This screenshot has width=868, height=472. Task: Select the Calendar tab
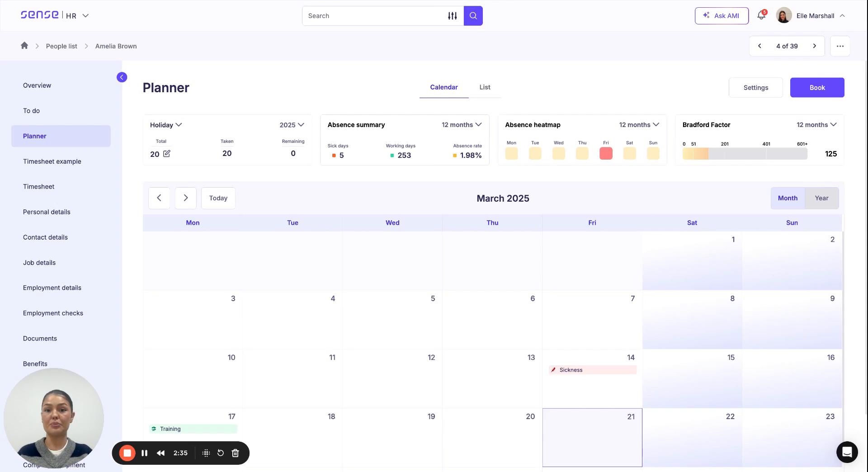click(443, 87)
